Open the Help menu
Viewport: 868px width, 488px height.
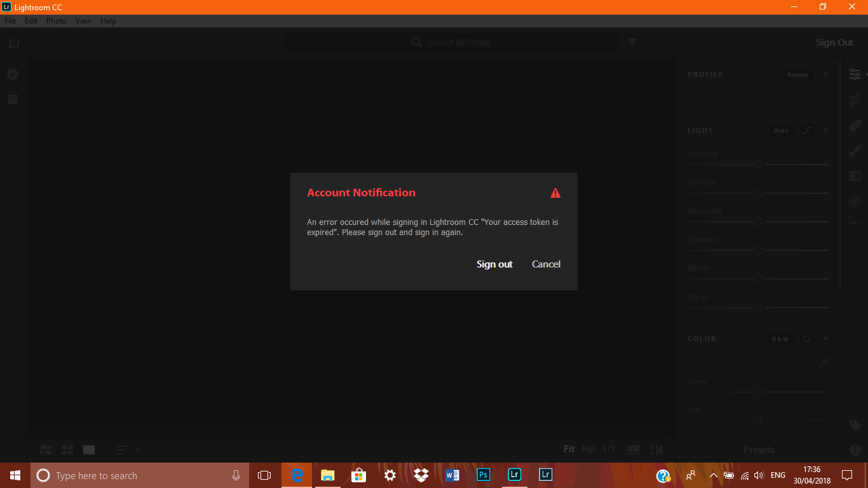click(108, 21)
